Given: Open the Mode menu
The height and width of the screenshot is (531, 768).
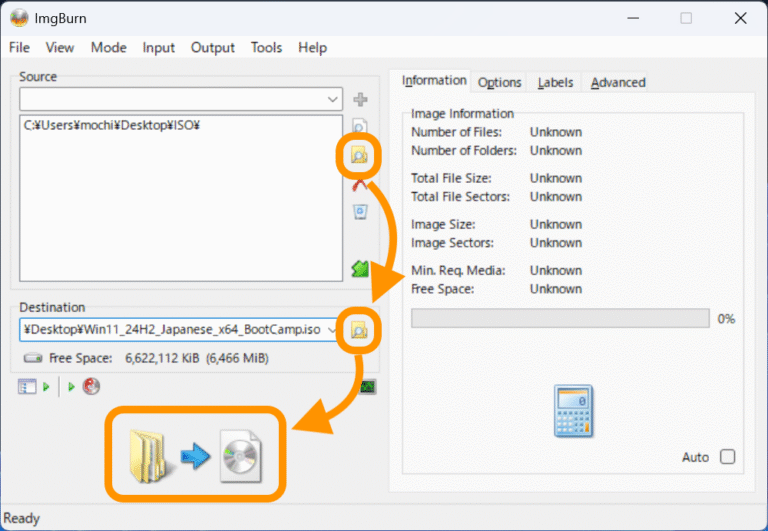Looking at the screenshot, I should [x=108, y=47].
